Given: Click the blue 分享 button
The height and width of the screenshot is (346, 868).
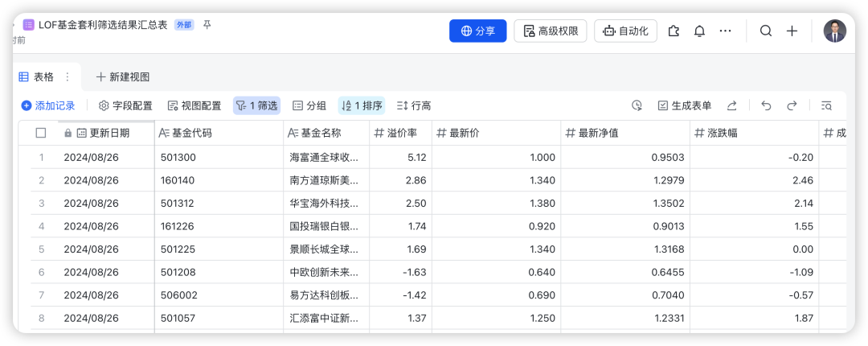Looking at the screenshot, I should [477, 31].
